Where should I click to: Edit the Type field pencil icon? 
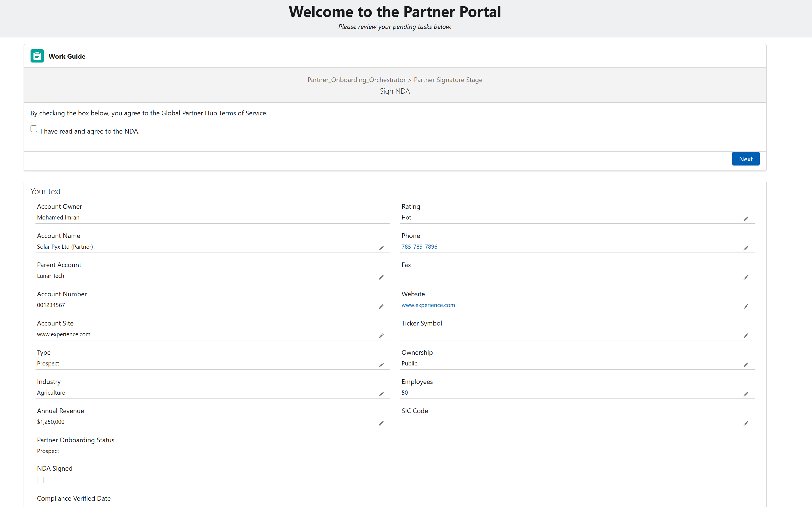(381, 365)
